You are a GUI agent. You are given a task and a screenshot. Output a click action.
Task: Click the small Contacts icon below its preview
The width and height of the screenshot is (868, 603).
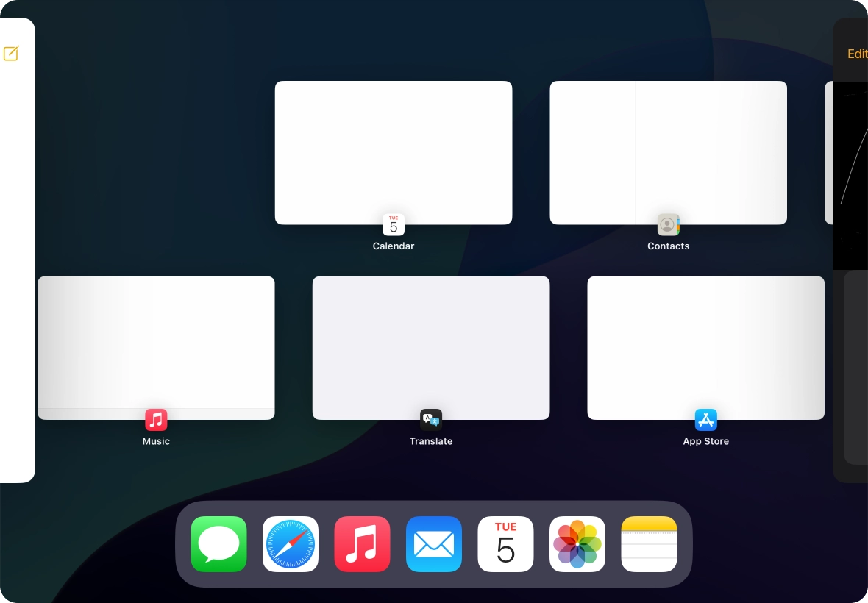(668, 224)
